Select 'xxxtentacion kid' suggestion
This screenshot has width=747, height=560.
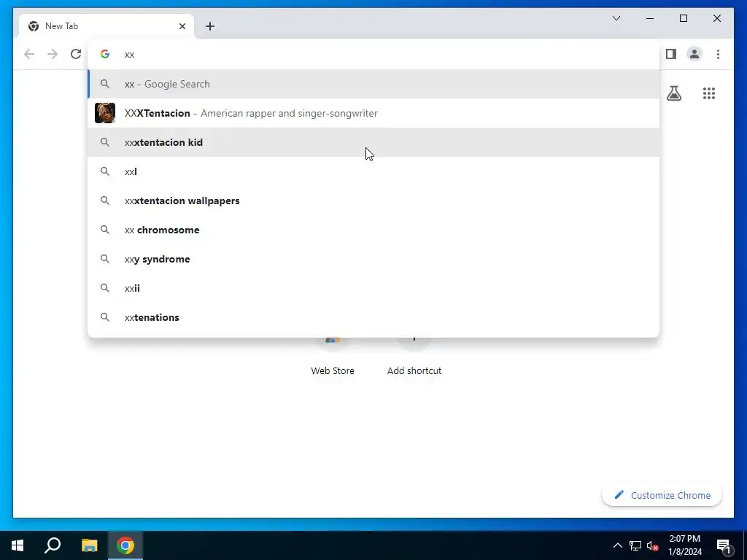373,142
